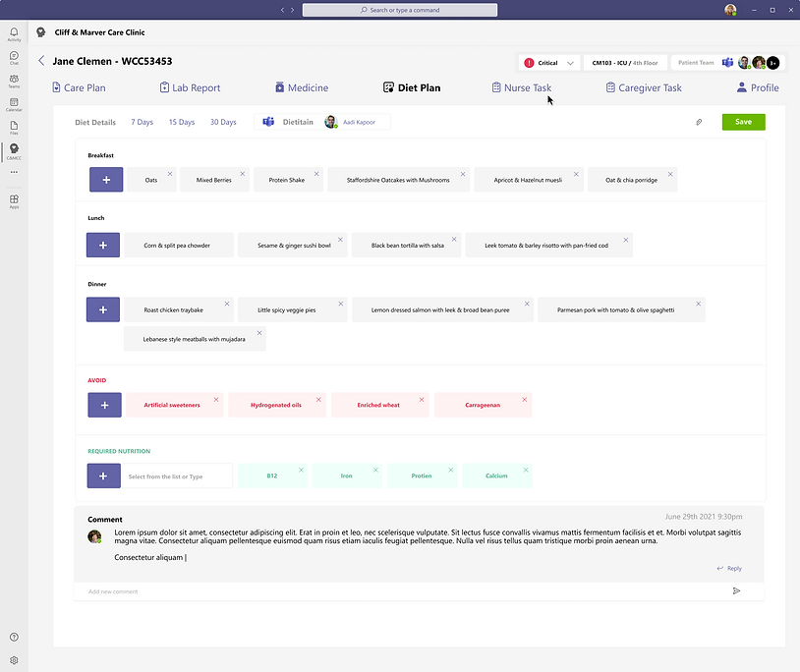Image resolution: width=800 pixels, height=672 pixels.
Task: Open Teams in the left sidebar
Action: point(14,82)
